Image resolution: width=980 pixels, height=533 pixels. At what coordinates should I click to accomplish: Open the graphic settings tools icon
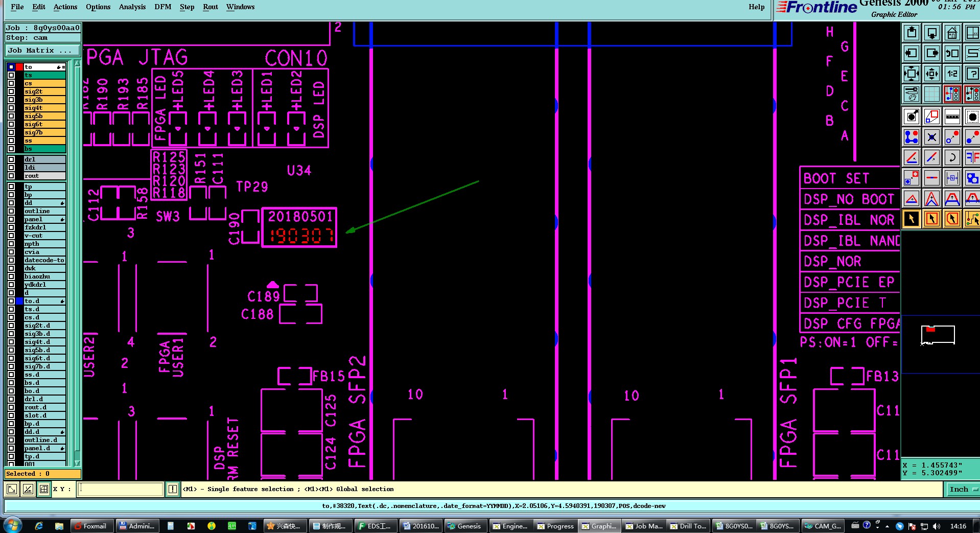tap(912, 94)
